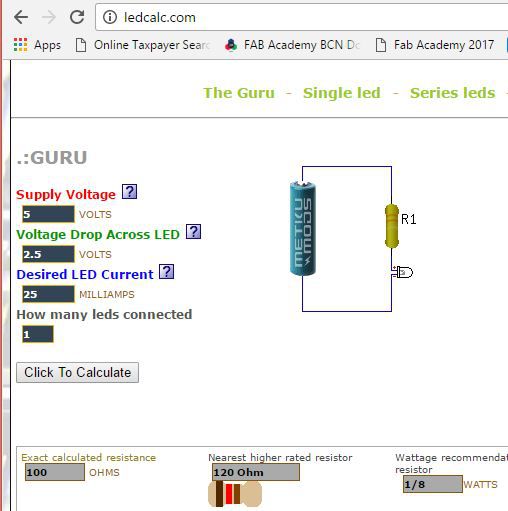
Task: Click the WATTS unit text
Action: pyautogui.click(x=480, y=484)
